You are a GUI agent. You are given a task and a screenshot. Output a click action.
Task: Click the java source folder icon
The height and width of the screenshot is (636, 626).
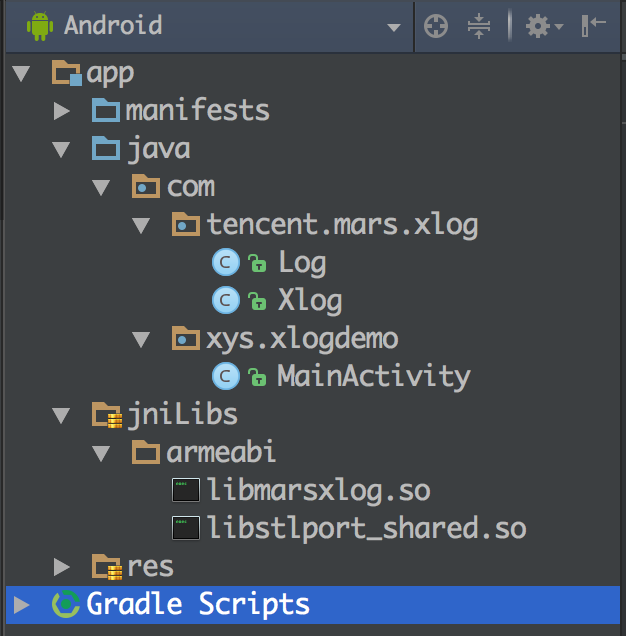105,148
